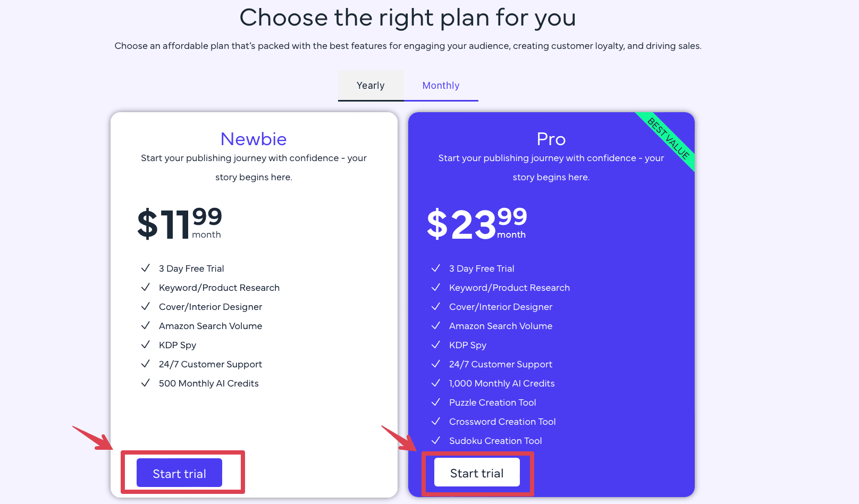Click the $11.99 month price

[x=179, y=224]
